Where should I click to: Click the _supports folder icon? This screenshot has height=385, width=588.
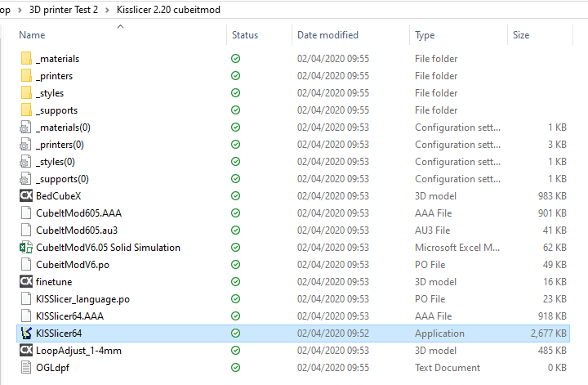click(26, 110)
